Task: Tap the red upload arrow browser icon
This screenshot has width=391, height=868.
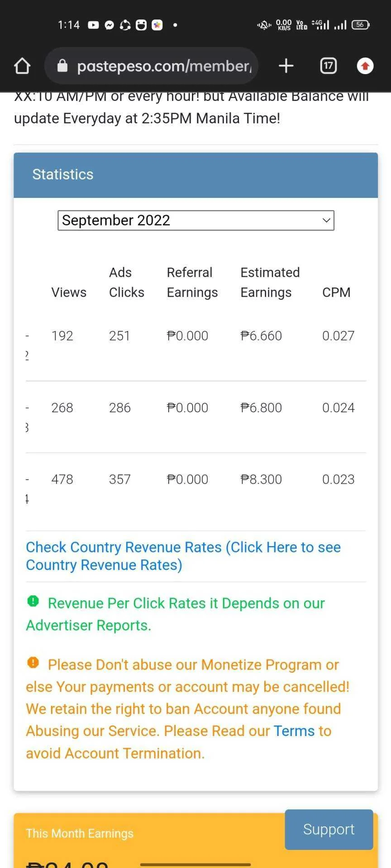Action: click(365, 66)
